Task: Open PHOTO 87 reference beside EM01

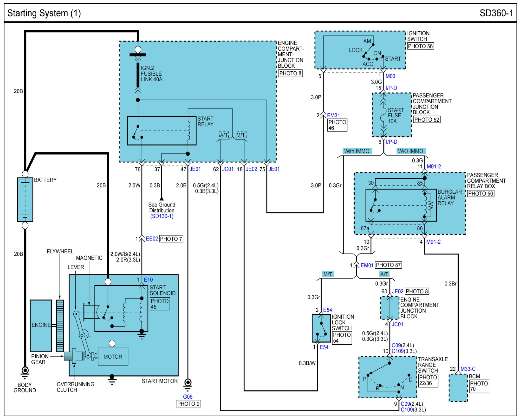Action: tap(388, 265)
